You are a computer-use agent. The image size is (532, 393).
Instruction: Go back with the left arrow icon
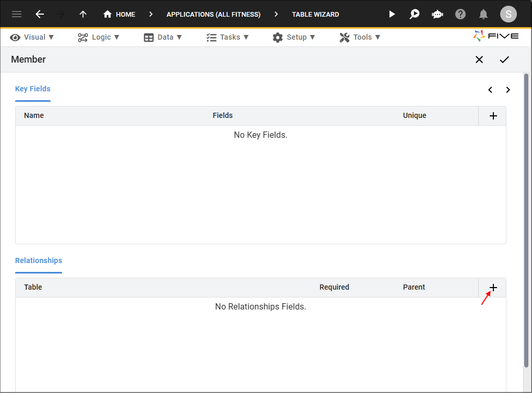point(40,14)
